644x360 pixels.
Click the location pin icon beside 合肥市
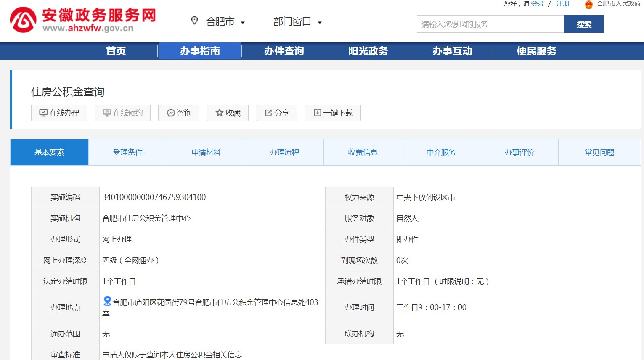[x=194, y=21]
